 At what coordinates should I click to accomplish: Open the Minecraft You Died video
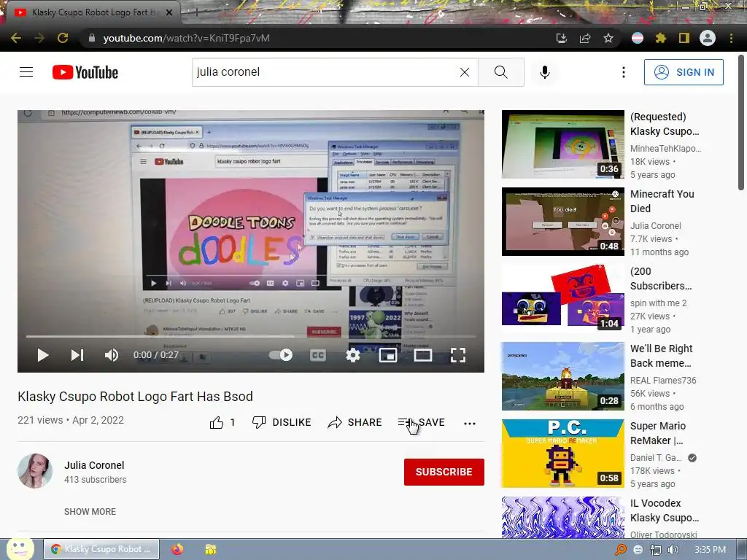[x=562, y=222]
